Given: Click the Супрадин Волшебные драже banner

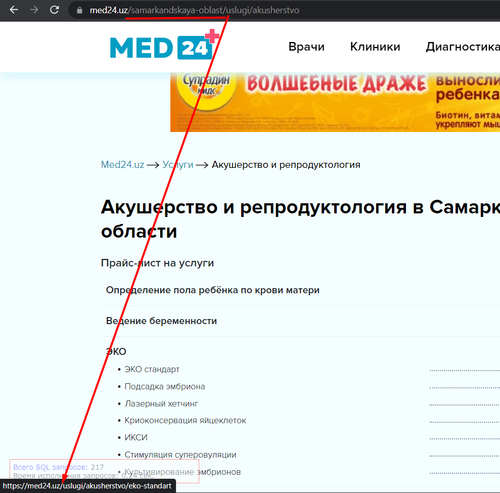Looking at the screenshot, I should tap(335, 102).
